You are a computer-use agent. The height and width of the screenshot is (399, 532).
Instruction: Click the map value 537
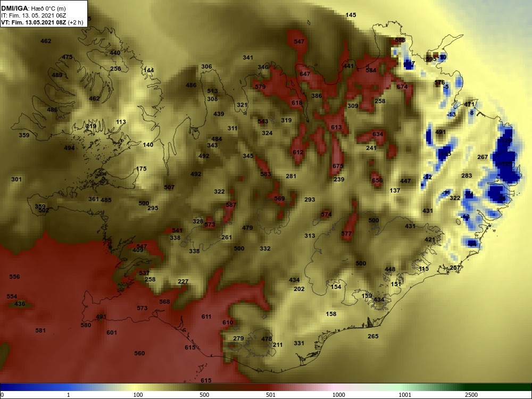tap(144, 273)
